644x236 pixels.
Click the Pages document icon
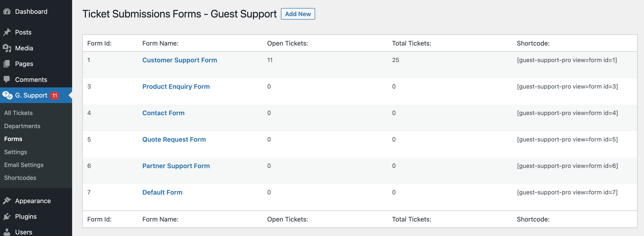[7, 64]
